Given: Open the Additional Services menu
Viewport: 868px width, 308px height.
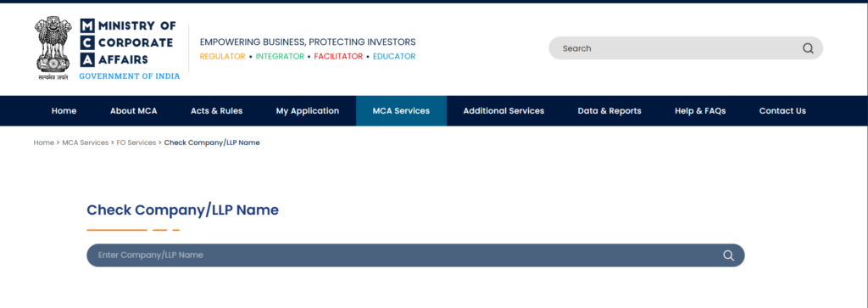Looking at the screenshot, I should coord(504,111).
